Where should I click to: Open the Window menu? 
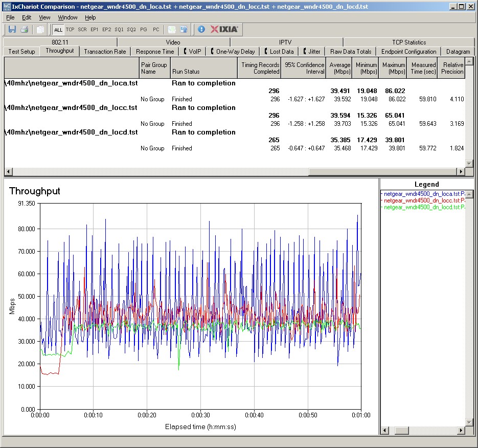67,17
